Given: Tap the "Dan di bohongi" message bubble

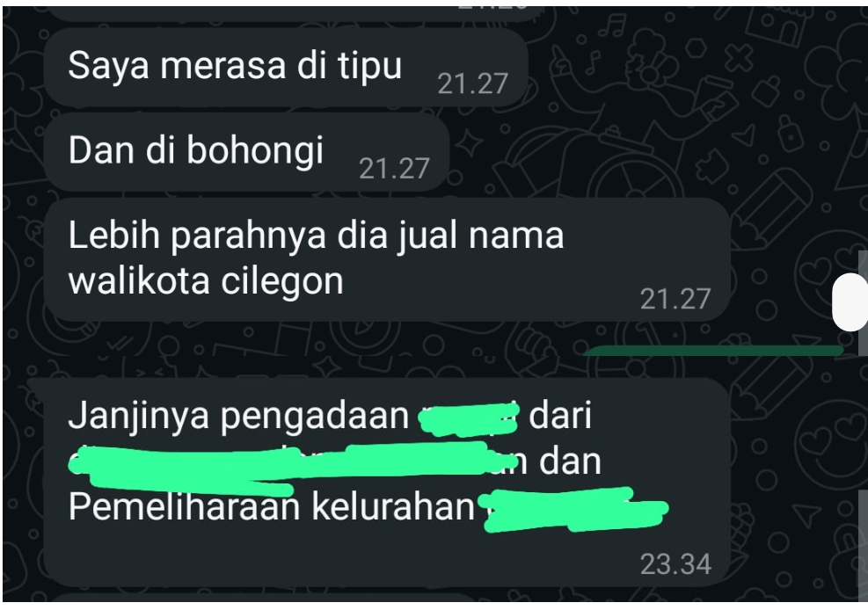Looking at the screenshot, I should click(x=246, y=152).
